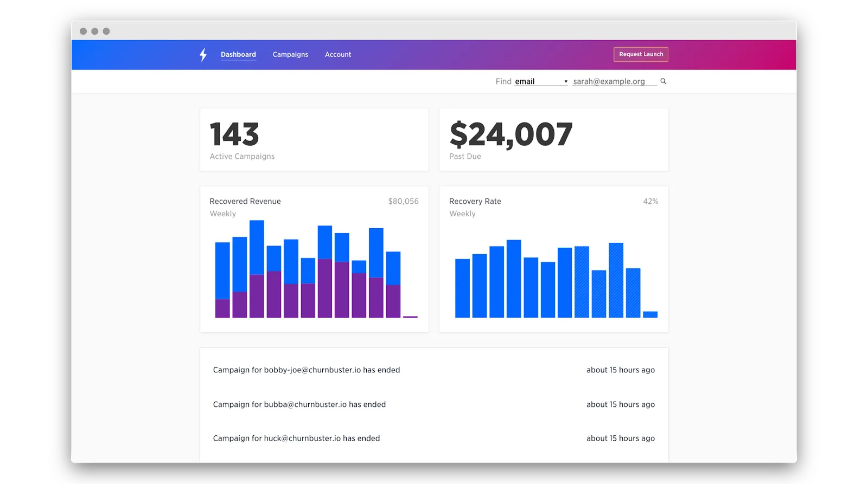This screenshot has width=868, height=484.
Task: Click the first gray window control dot
Action: click(83, 31)
